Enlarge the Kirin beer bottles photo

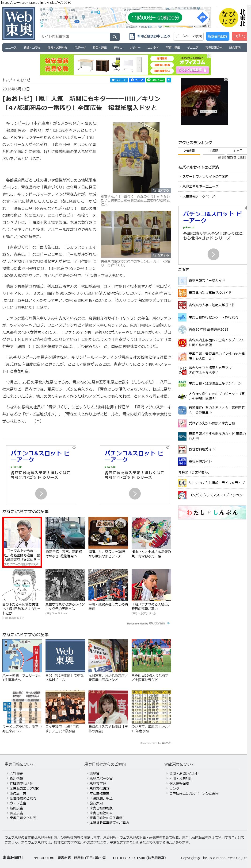(x=161, y=255)
